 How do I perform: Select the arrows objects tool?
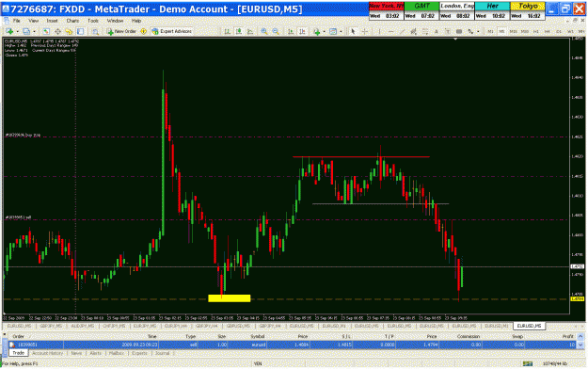[x=470, y=31]
